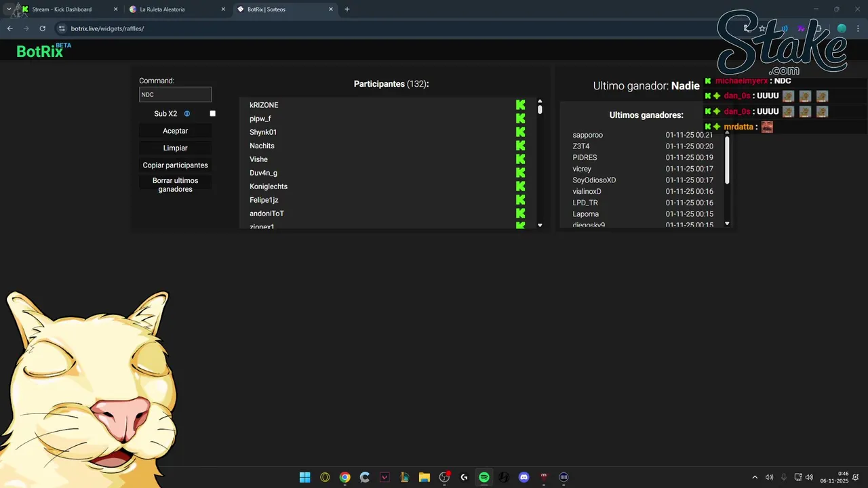868x488 pixels.
Task: Select past winner vicrey
Action: 582,169
